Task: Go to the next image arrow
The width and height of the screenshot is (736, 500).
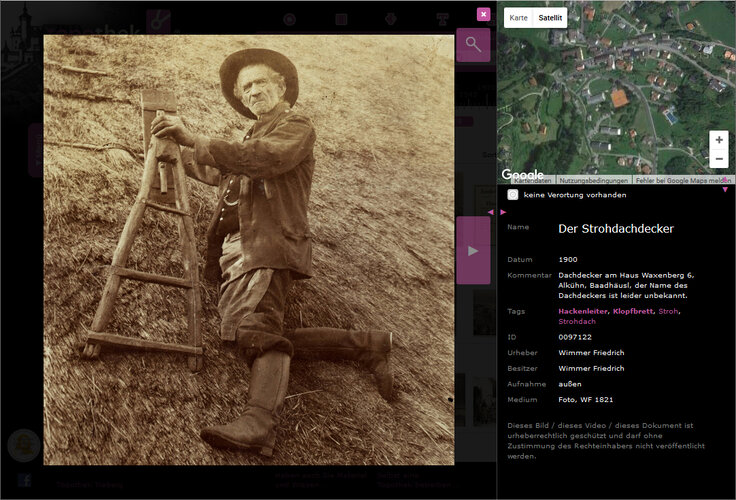Action: (473, 250)
